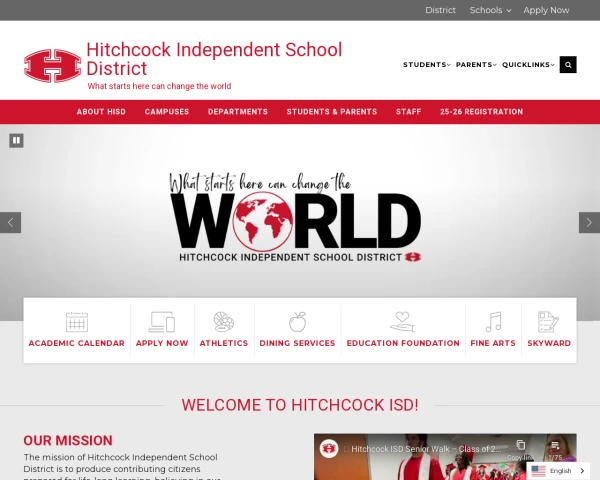Click the Welcome to Hitchcock ISD heading
Screen dimensions: 600x480
(300, 405)
